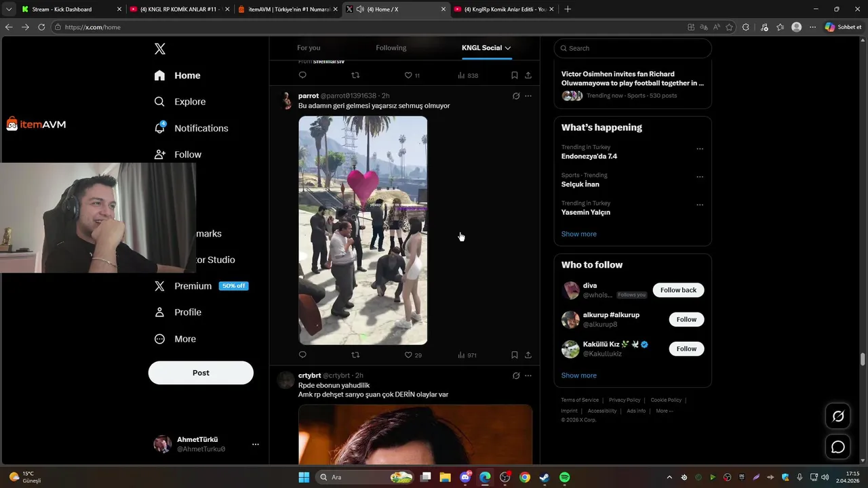The image size is (868, 488).
Task: Refresh the browser page
Action: pyautogui.click(x=41, y=27)
